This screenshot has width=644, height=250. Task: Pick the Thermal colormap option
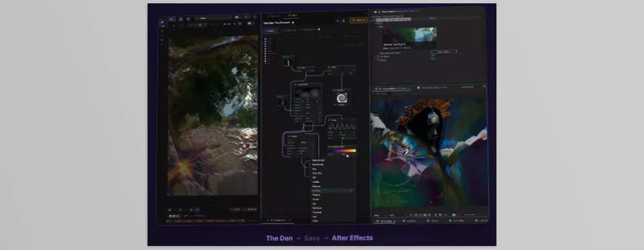click(317, 212)
